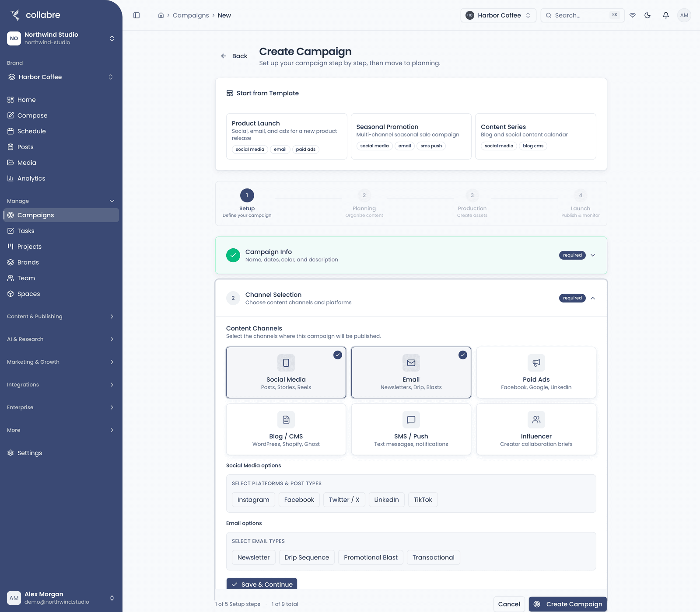Click the Back button
The image size is (700, 612).
click(x=234, y=56)
